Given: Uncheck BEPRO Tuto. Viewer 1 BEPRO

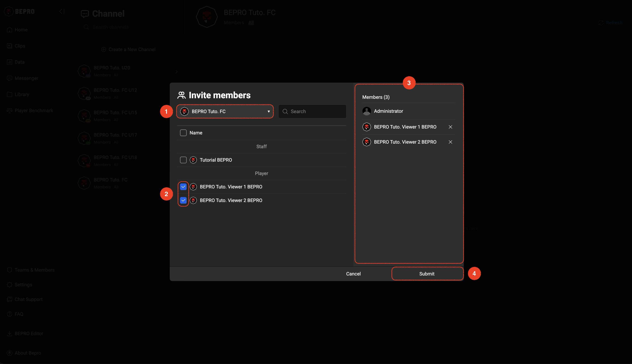Looking at the screenshot, I should [183, 187].
